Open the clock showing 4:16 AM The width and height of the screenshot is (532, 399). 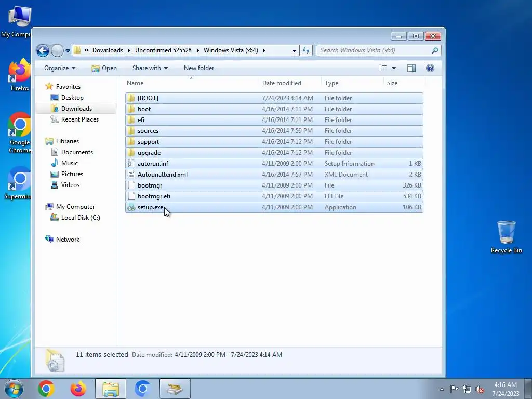tap(506, 389)
